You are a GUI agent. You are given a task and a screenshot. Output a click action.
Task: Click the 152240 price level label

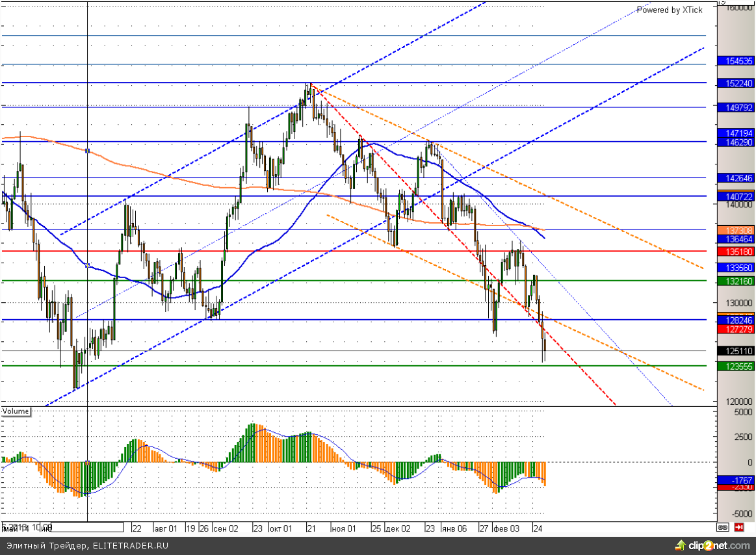pyautogui.click(x=736, y=83)
